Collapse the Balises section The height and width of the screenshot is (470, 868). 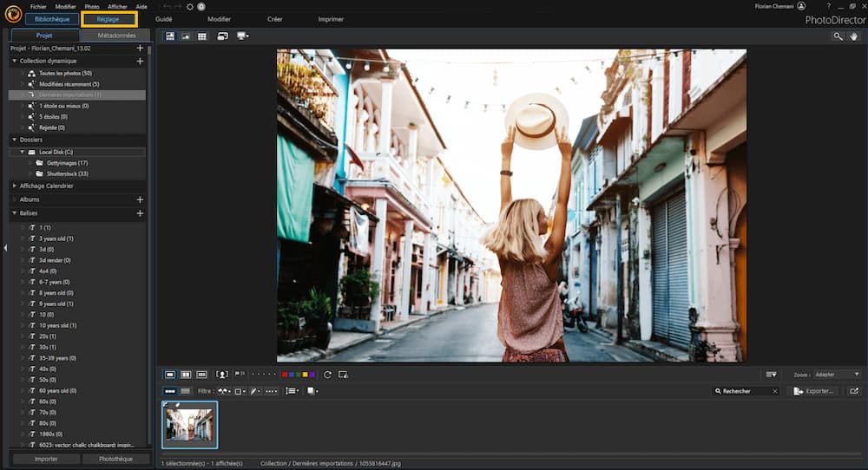15,212
